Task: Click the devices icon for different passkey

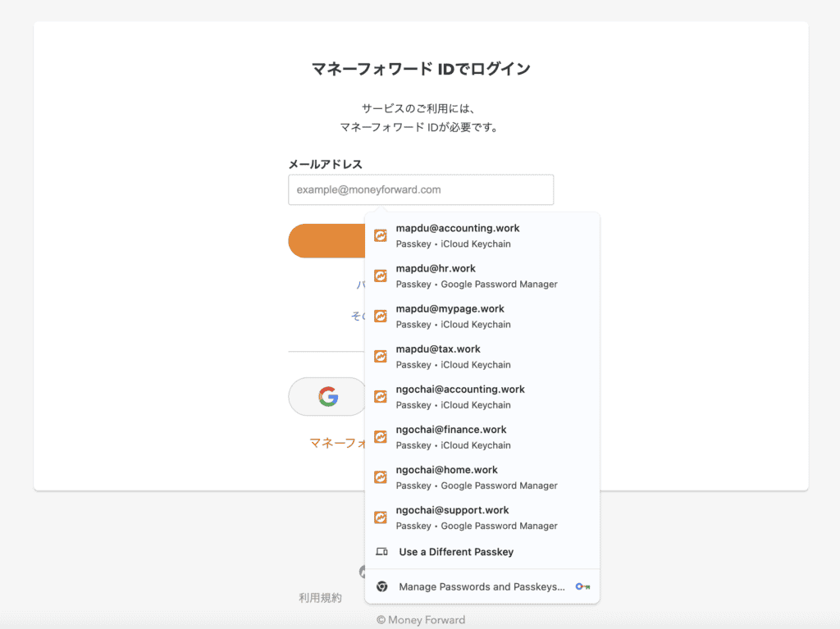Action: tap(381, 552)
